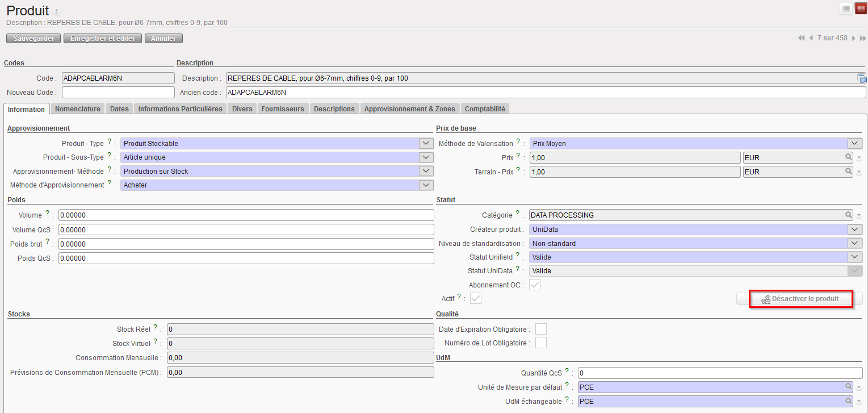
Task: Jump to last record arrow
Action: [x=863, y=38]
